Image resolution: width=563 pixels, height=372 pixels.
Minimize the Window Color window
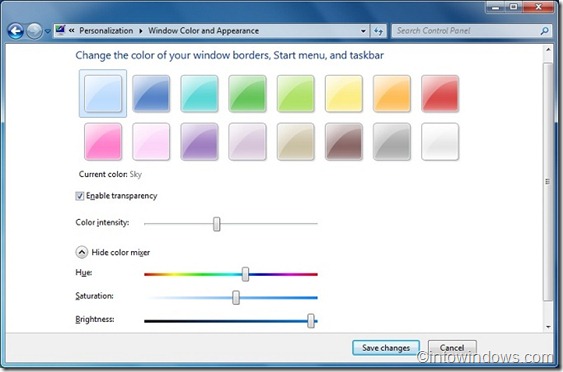click(x=496, y=6)
